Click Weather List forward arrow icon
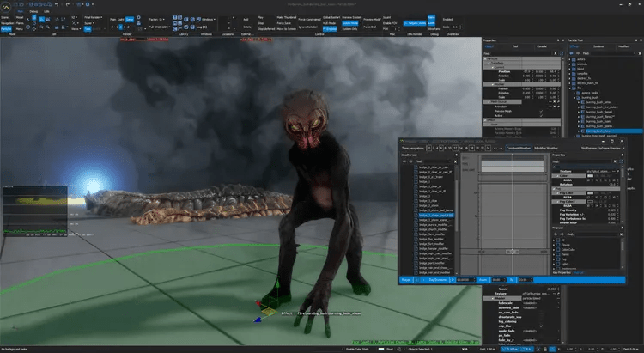The height and width of the screenshot is (353, 644). coord(410,161)
